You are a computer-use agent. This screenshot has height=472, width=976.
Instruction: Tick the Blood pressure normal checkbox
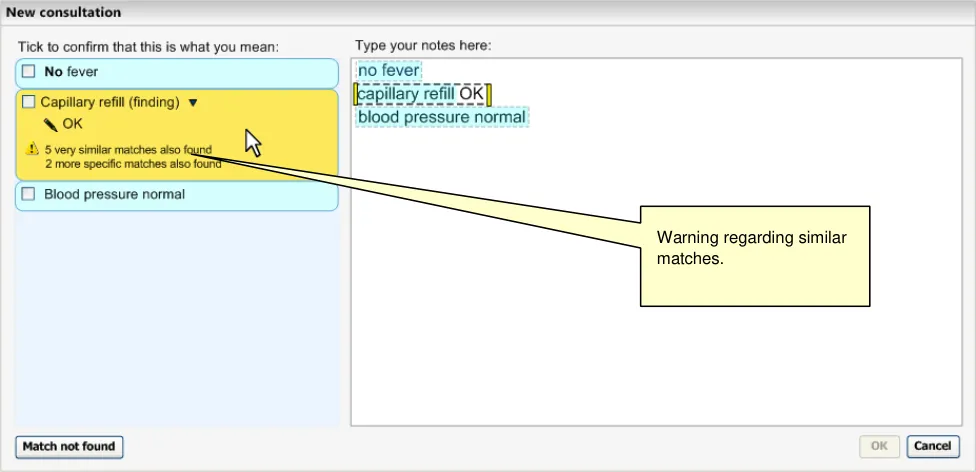tap(29, 194)
